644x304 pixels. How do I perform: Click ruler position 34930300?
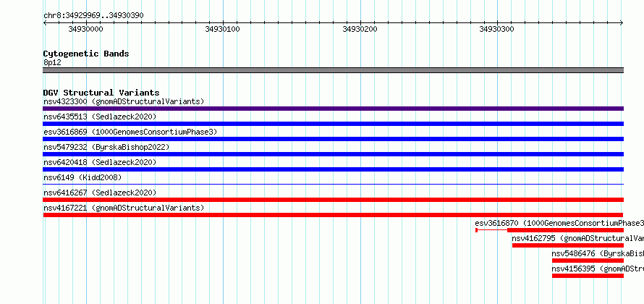[497, 29]
